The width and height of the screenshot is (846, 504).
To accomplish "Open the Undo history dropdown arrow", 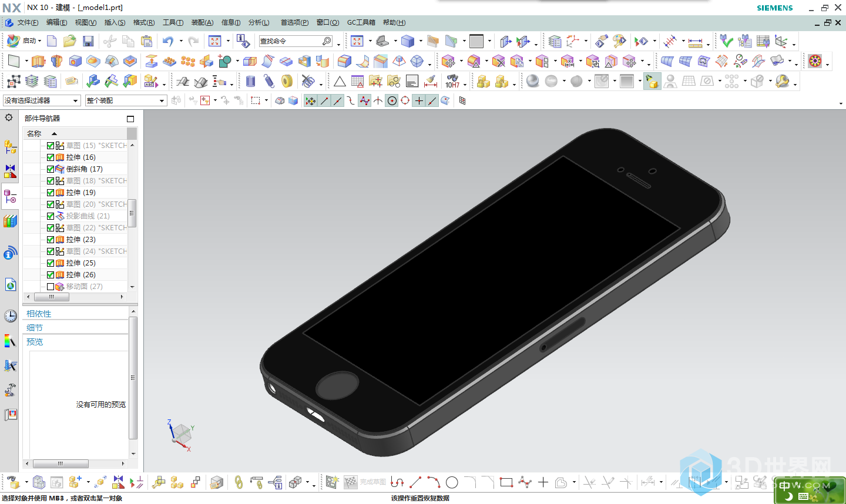I will click(x=181, y=41).
